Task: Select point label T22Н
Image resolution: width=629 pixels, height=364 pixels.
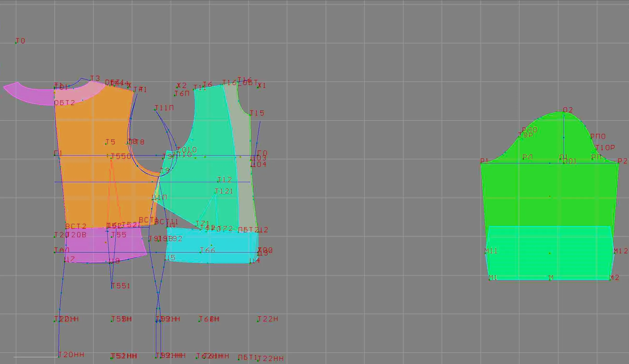Action: click(x=268, y=319)
